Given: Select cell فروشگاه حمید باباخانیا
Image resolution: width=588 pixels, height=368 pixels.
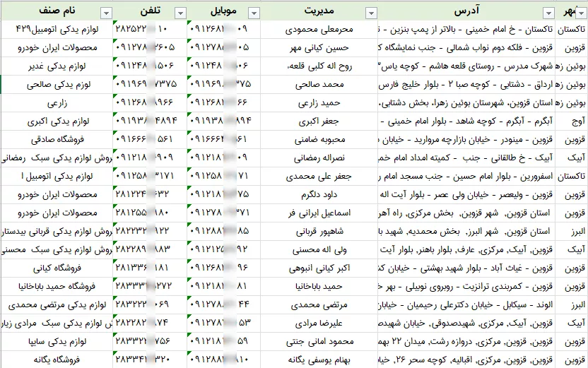Looking at the screenshot, I should click(57, 286).
